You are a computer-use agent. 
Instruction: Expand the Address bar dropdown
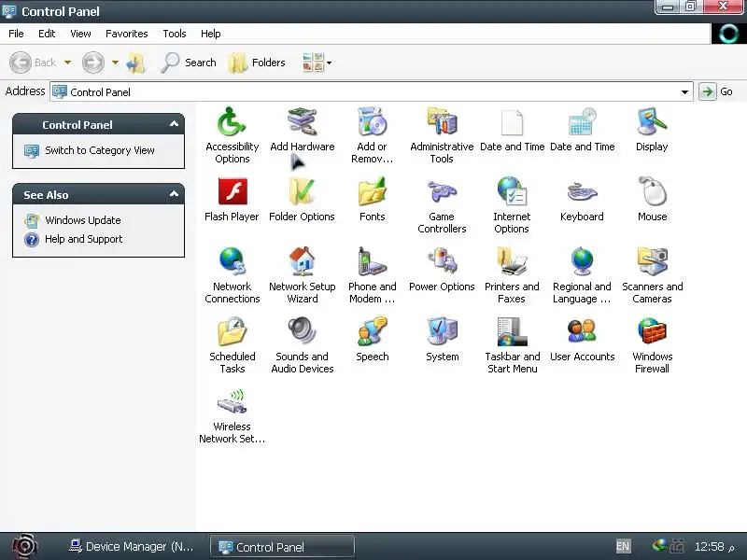(x=684, y=91)
